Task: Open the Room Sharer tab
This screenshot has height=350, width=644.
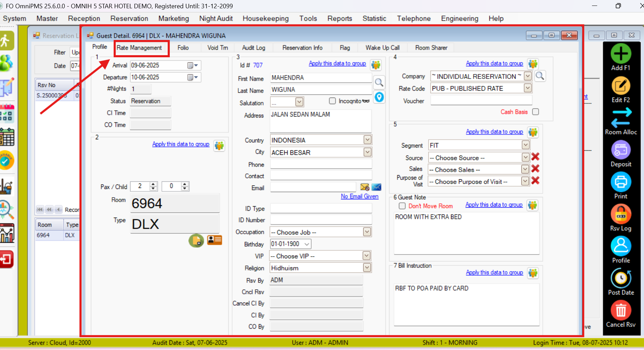Action: point(431,48)
